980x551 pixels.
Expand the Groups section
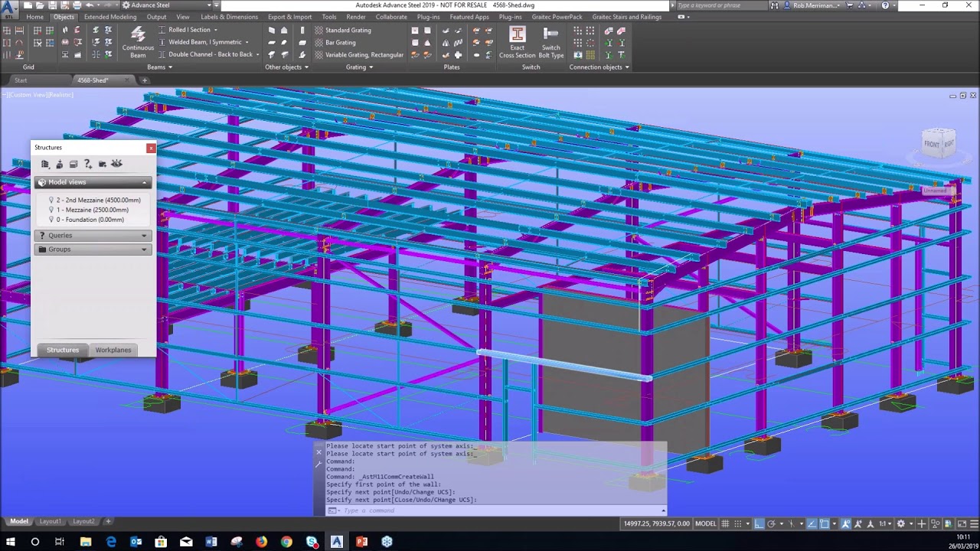[144, 249]
